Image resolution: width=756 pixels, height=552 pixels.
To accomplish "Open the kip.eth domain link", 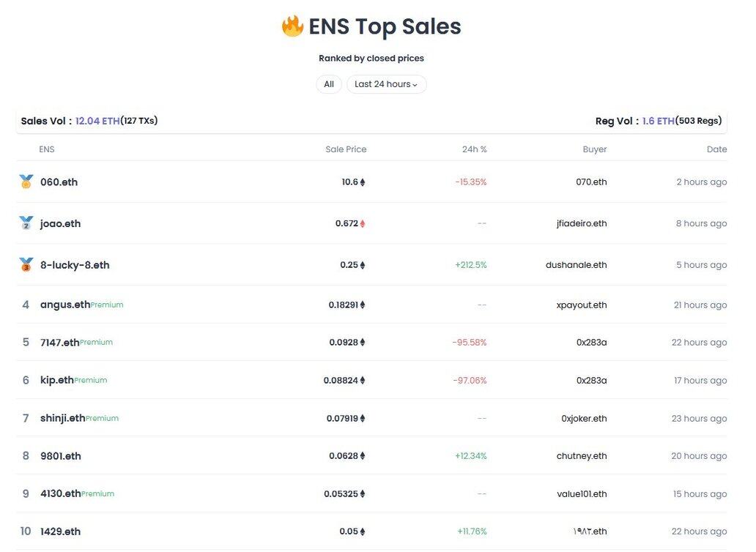I will (x=57, y=380).
